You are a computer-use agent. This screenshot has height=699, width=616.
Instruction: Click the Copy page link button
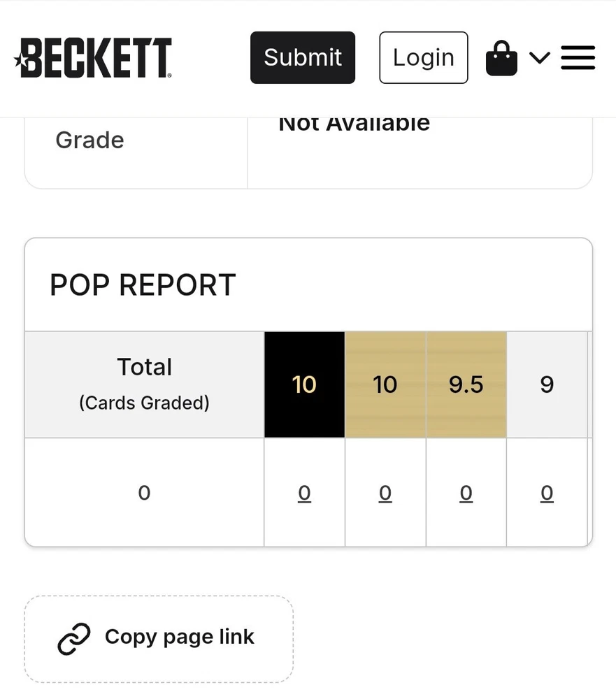[x=159, y=637]
